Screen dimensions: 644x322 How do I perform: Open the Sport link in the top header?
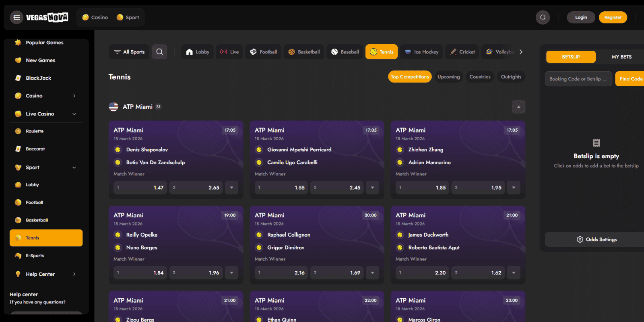point(128,17)
